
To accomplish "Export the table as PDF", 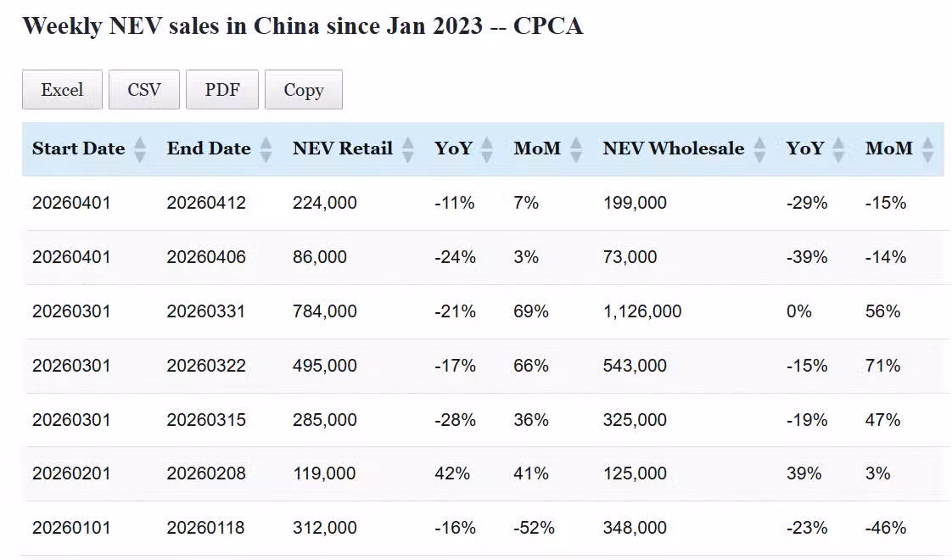I will point(222,90).
